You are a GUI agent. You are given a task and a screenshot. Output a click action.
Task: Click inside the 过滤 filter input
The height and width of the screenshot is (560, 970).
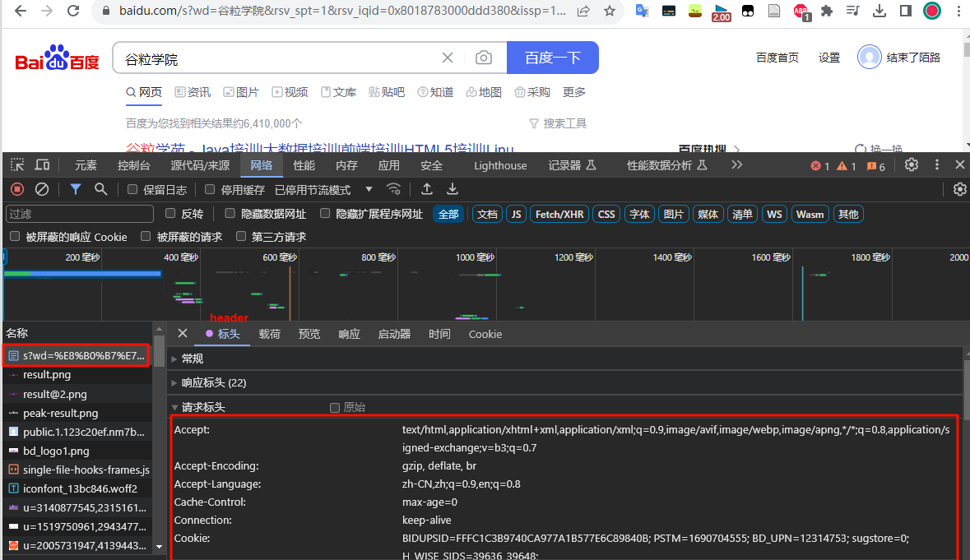pyautogui.click(x=80, y=214)
